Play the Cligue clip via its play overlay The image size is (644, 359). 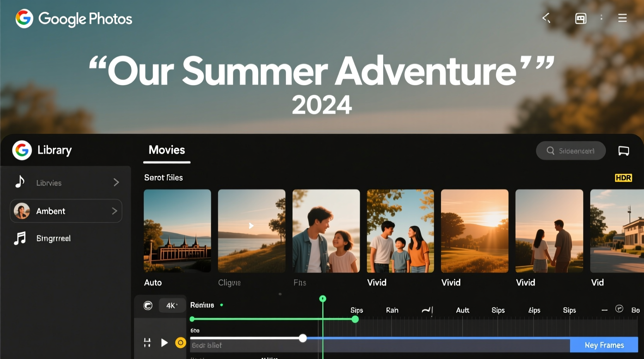coord(251,226)
